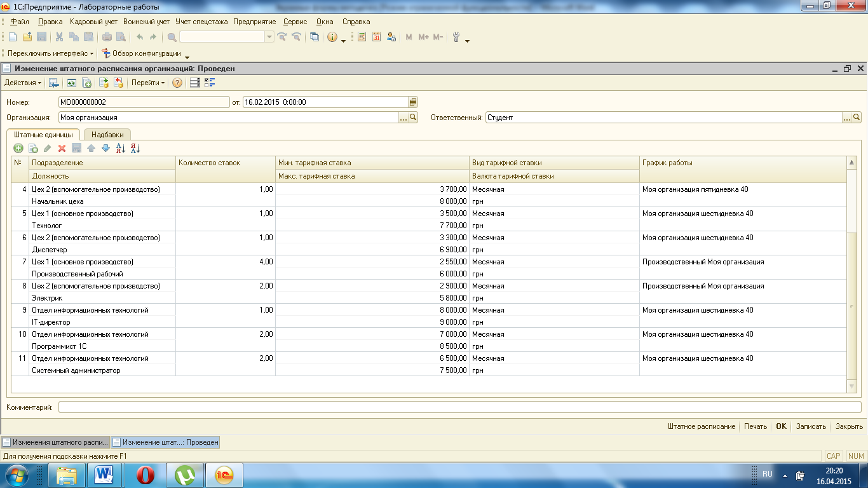Open the calendar icon in toolbar

click(x=377, y=37)
